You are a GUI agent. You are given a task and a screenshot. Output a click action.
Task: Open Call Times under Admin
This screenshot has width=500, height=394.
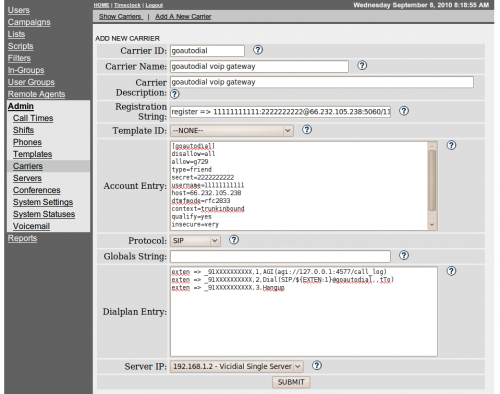click(33, 118)
